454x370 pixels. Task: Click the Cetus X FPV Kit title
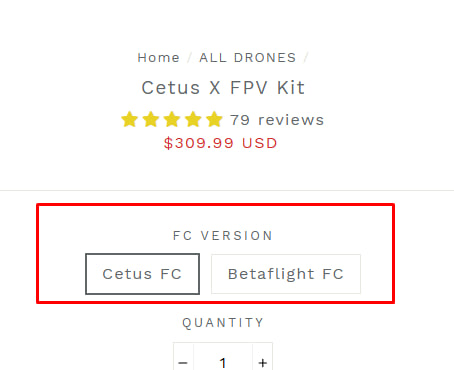223,88
